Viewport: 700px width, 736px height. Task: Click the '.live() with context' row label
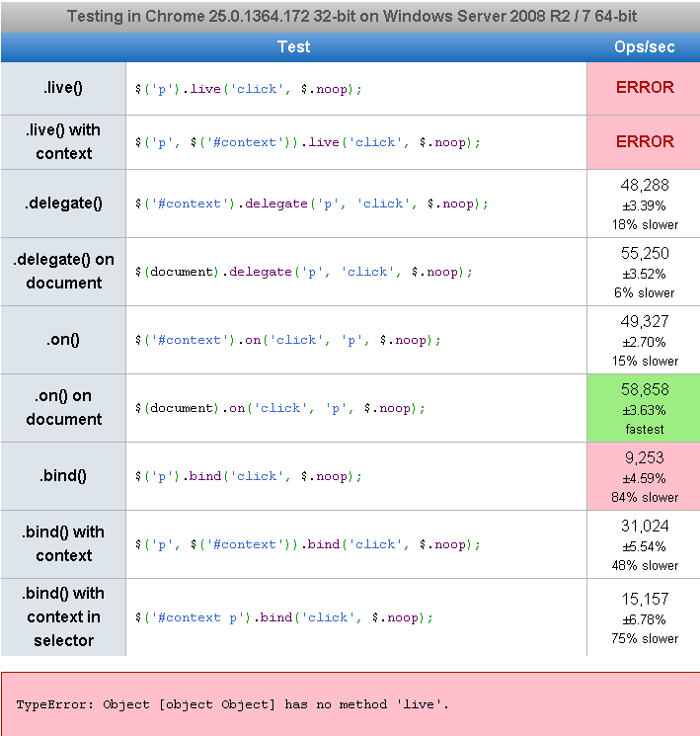point(63,141)
